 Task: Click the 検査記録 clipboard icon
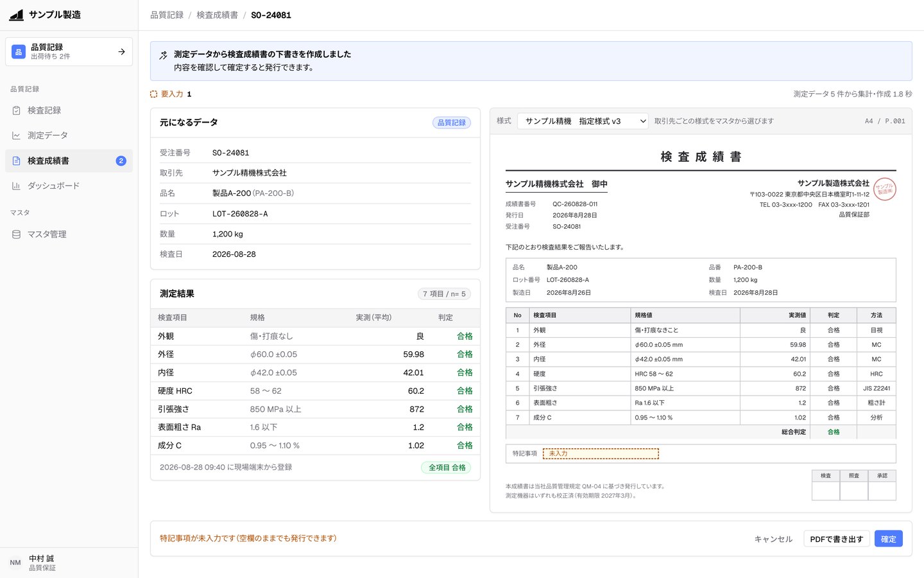pyautogui.click(x=16, y=110)
